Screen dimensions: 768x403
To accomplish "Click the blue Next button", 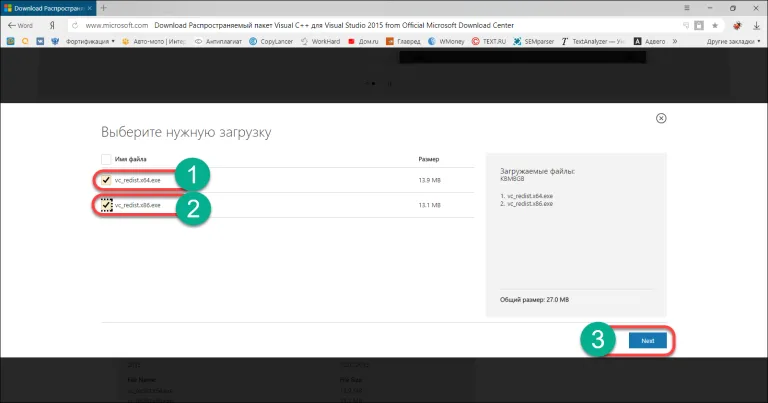I will (648, 341).
